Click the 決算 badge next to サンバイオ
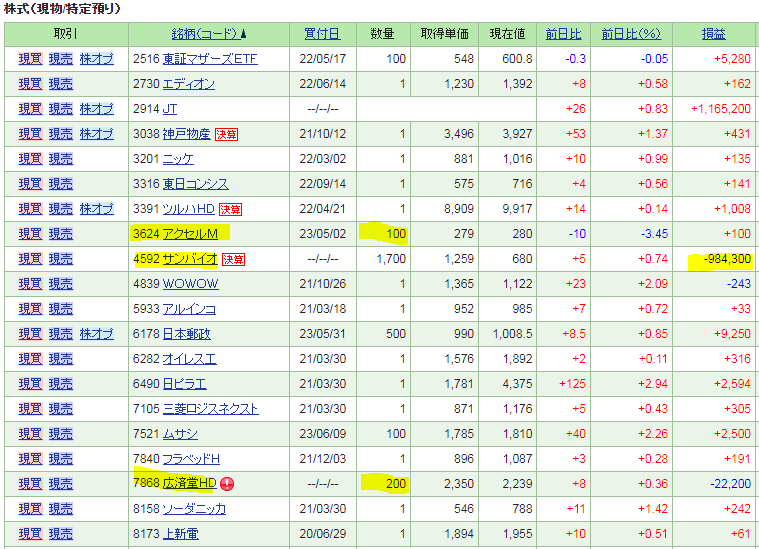Viewport: 759px width, 549px height. [x=233, y=259]
